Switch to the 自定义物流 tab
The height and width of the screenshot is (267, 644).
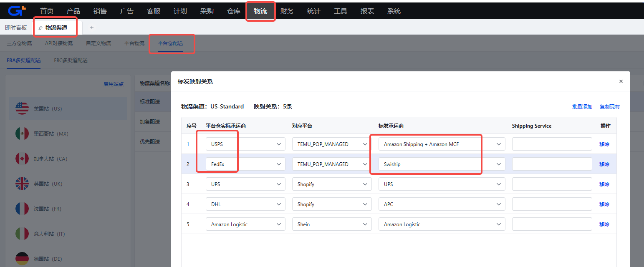98,43
